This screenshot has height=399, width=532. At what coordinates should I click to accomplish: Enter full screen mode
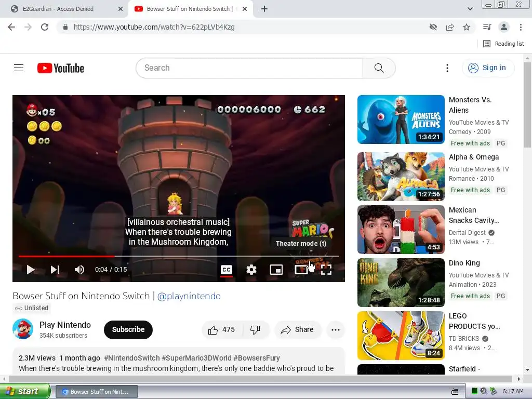click(326, 270)
